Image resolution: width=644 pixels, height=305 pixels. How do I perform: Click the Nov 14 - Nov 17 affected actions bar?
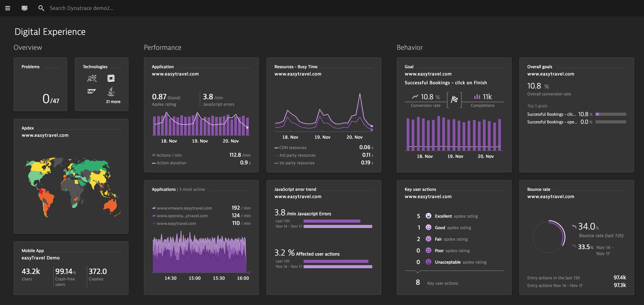click(x=338, y=267)
